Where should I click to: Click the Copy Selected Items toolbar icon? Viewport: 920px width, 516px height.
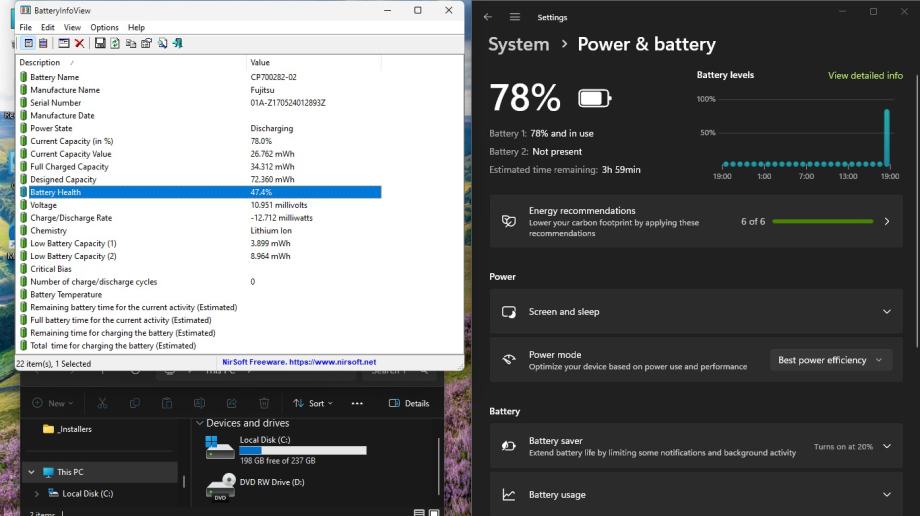point(131,43)
